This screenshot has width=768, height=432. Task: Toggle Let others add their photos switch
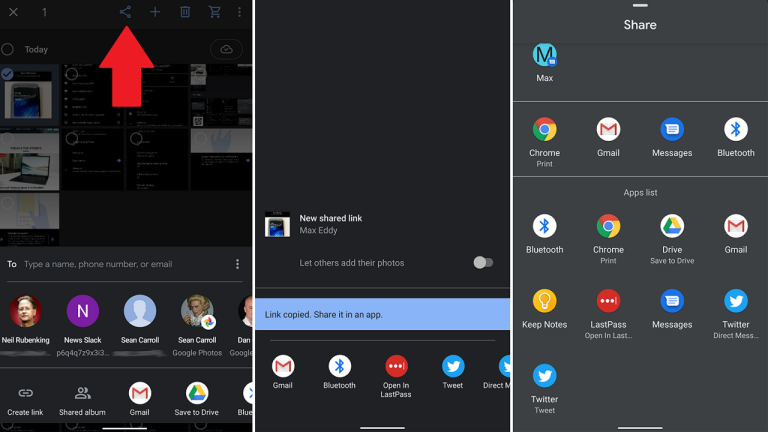483,263
